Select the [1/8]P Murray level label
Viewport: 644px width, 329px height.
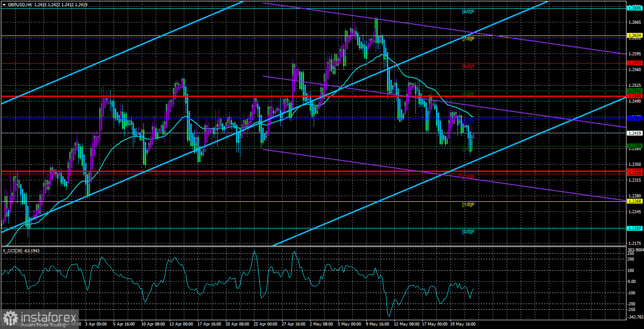[x=468, y=204]
